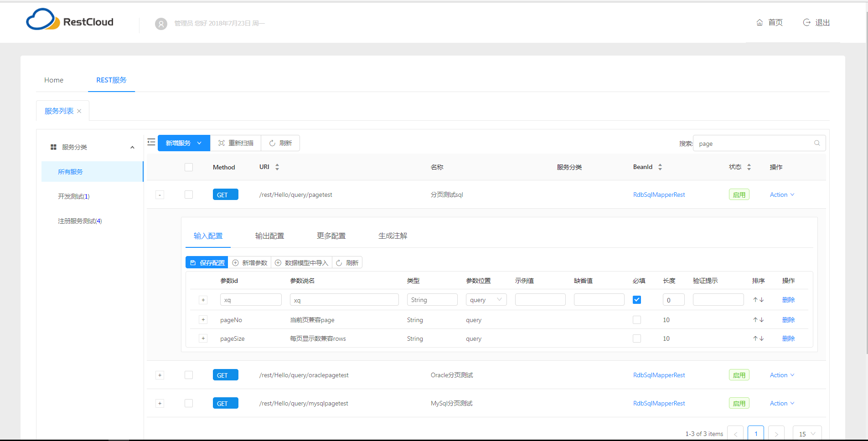
Task: Switch to the Home tab
Action: click(x=53, y=80)
